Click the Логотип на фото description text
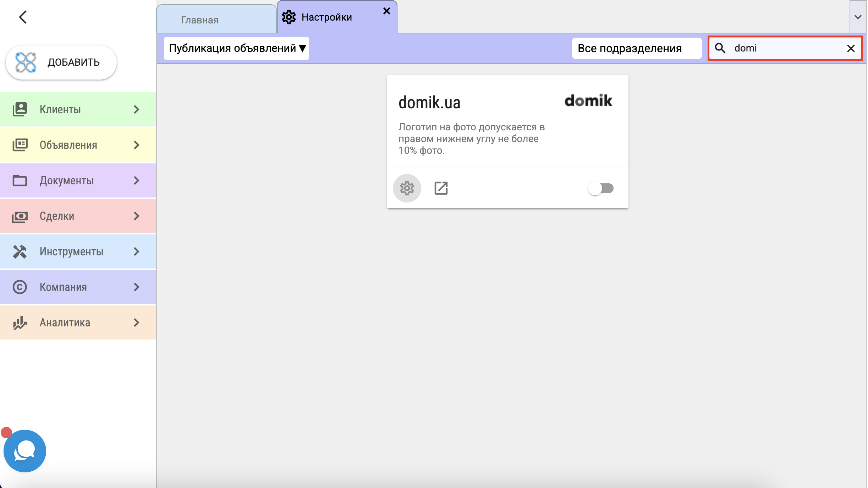 coord(472,139)
